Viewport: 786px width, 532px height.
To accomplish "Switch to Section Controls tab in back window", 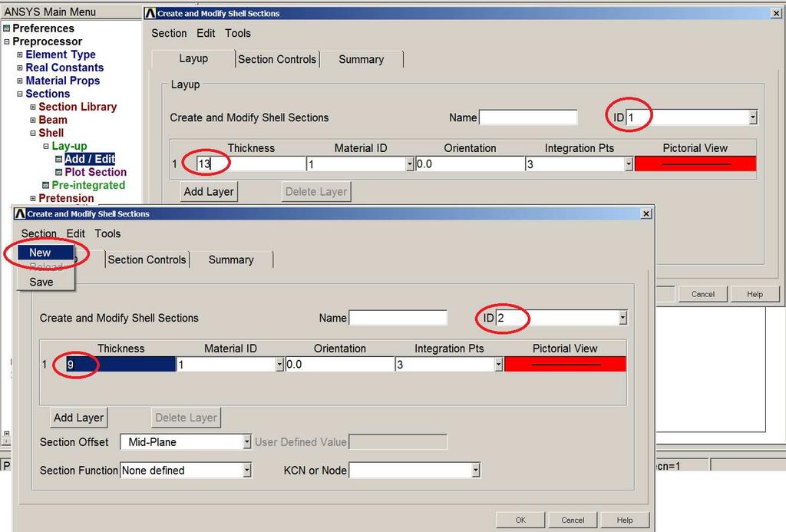I will (x=276, y=59).
